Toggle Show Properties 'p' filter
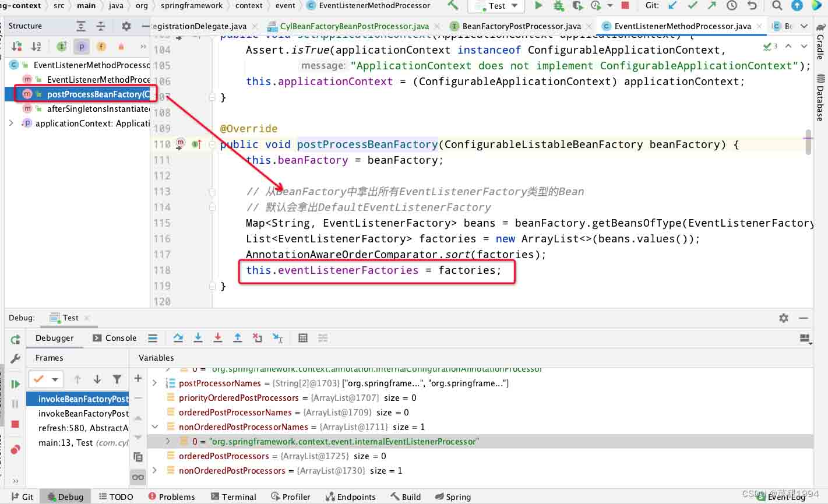This screenshot has height=504, width=828. click(82, 47)
